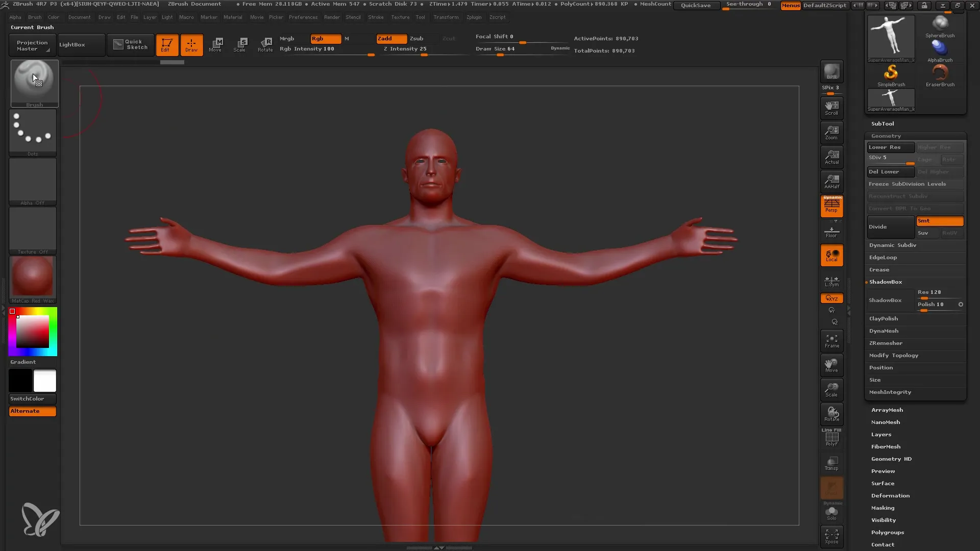
Task: Click the Frame tool in sidebar
Action: 832,341
